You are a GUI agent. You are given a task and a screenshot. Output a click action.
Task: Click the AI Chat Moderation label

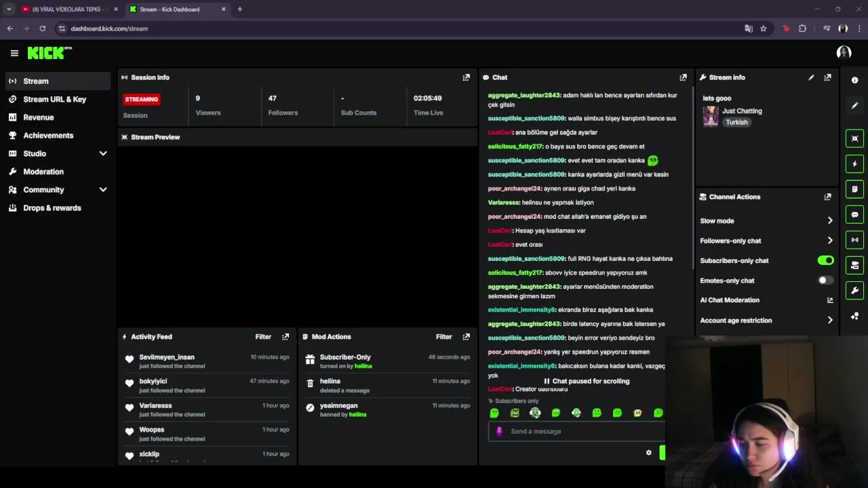pos(730,300)
